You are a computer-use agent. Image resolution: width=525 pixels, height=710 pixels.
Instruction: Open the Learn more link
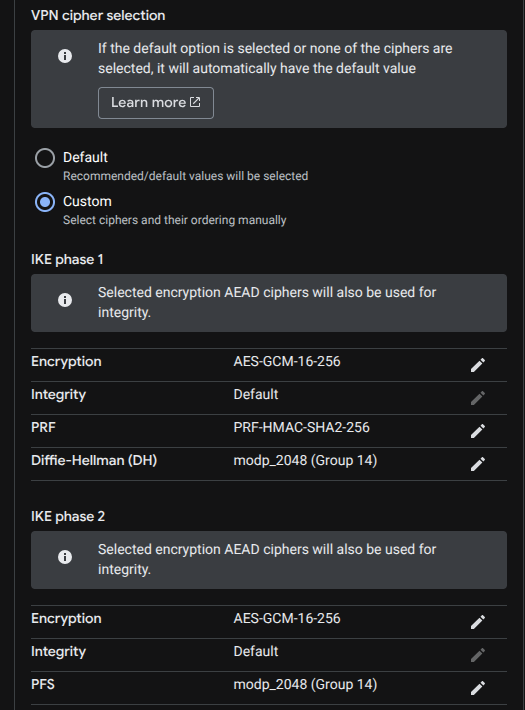pos(156,103)
